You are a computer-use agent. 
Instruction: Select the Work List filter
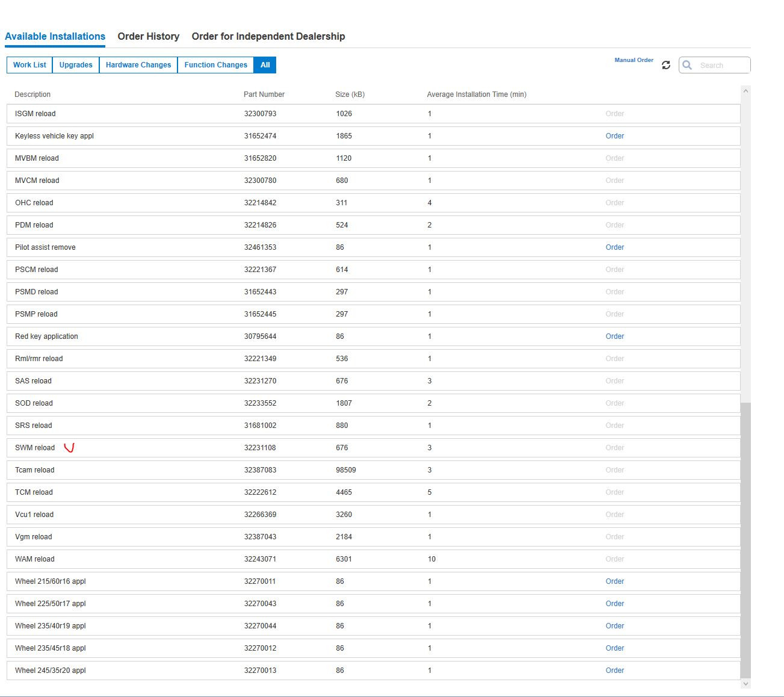[29, 65]
